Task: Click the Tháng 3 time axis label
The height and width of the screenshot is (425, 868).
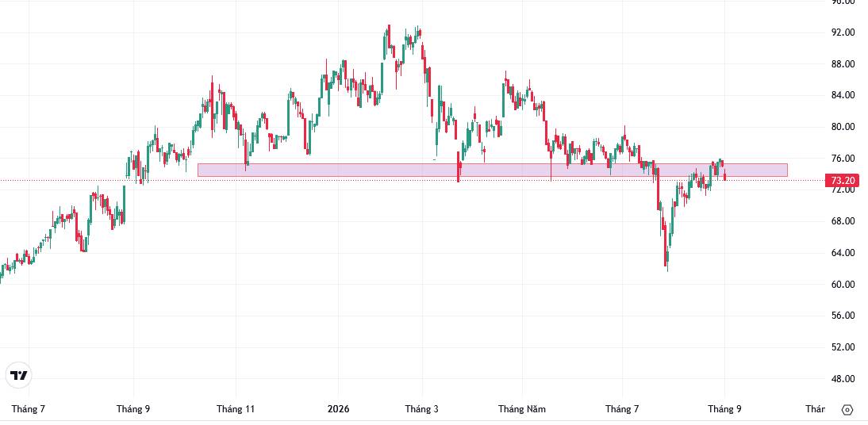Action: tap(421, 409)
